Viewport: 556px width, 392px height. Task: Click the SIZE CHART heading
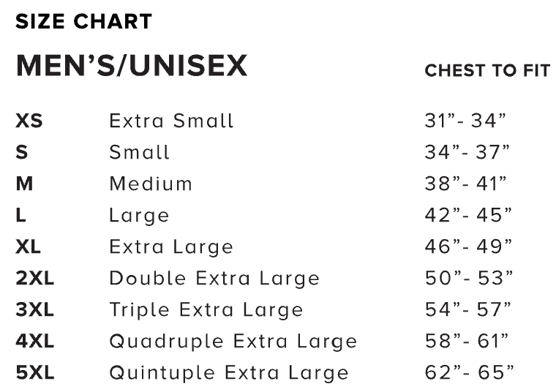83,22
